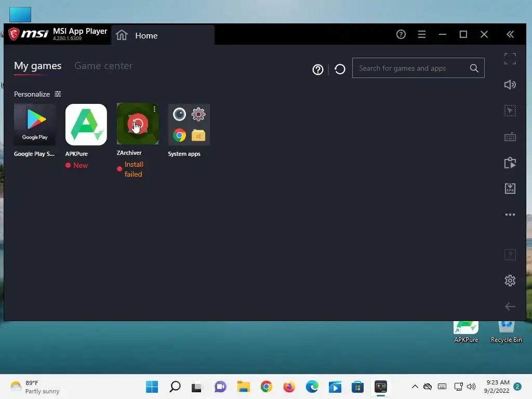Open taskbar Search

click(x=175, y=387)
